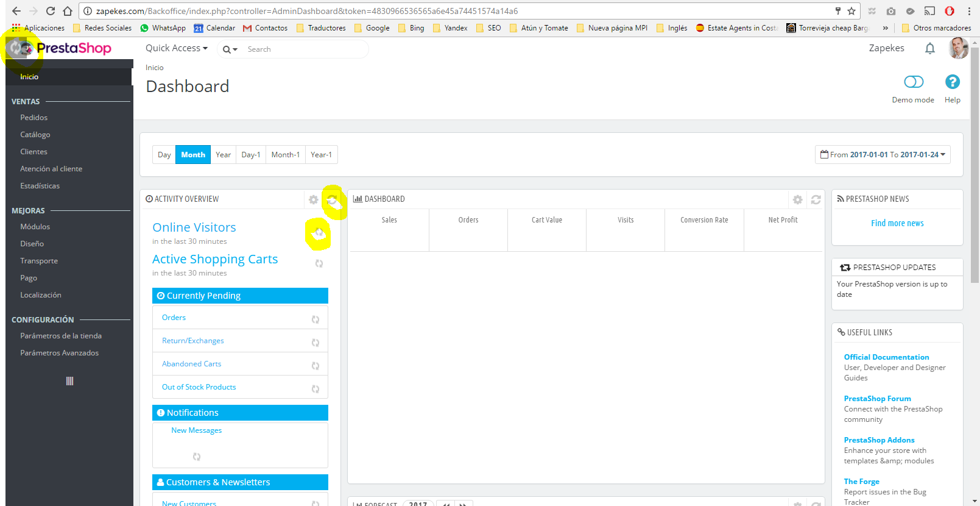Collapse sidebar menu with bars icon

69,381
